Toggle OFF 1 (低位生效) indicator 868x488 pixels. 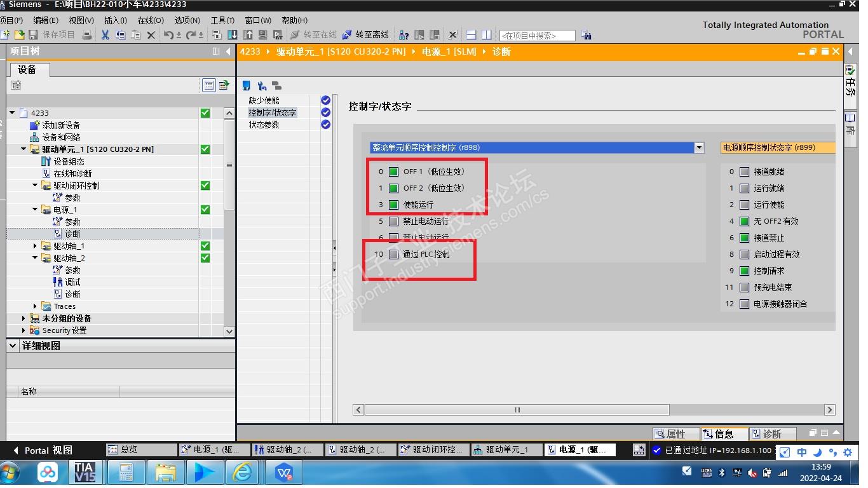point(393,172)
